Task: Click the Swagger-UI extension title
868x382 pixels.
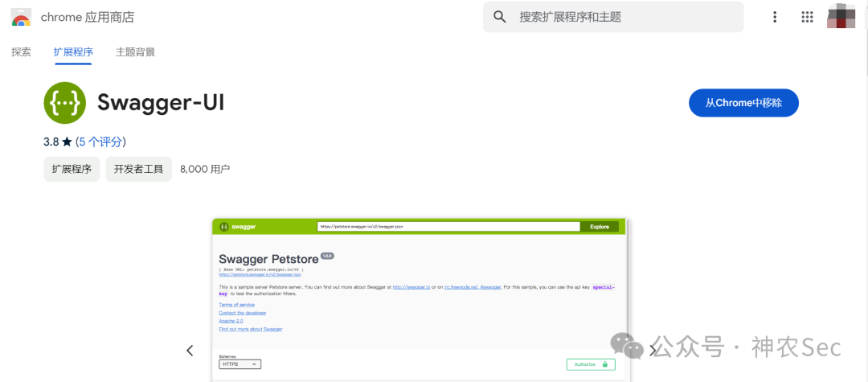Action: [x=161, y=103]
